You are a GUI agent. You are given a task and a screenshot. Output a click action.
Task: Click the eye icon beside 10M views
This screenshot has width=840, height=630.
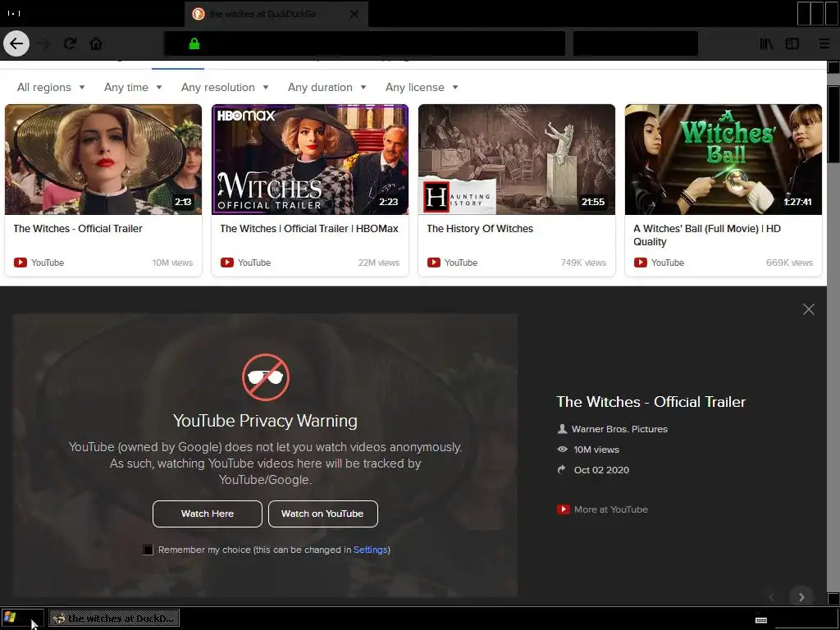tap(562, 450)
